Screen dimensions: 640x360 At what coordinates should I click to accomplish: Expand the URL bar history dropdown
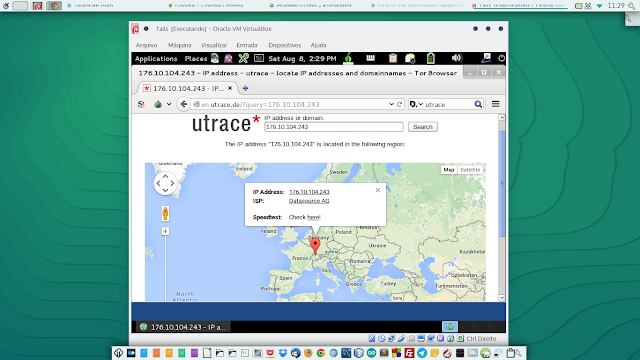391,104
